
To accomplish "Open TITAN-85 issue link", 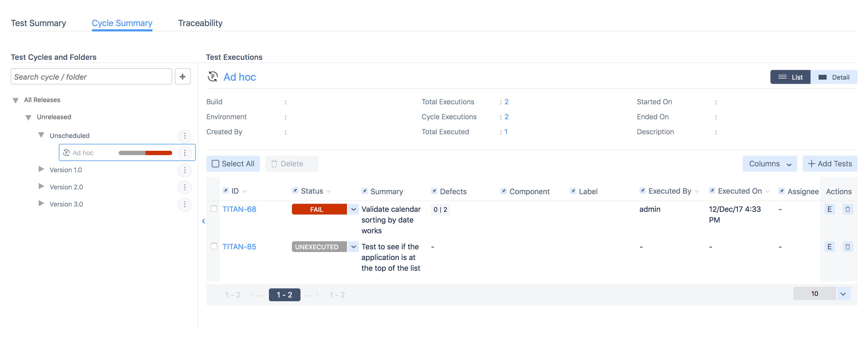I will (x=239, y=247).
